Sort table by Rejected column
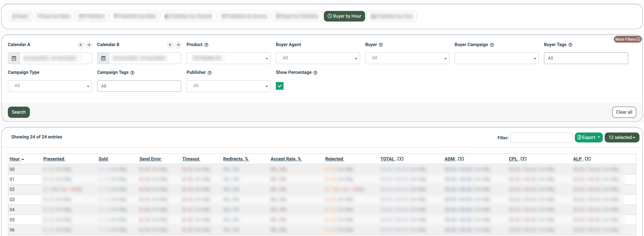The height and width of the screenshot is (236, 644). click(334, 159)
